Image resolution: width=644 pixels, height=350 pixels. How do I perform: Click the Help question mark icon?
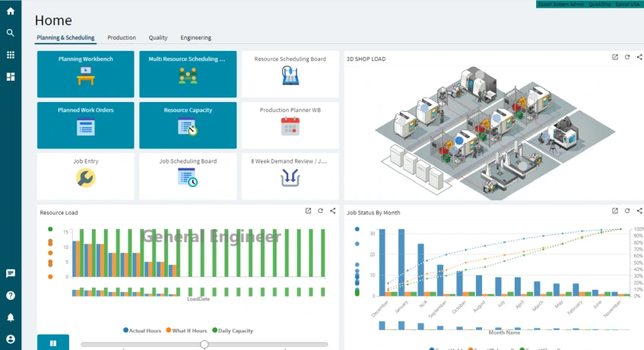[x=11, y=295]
